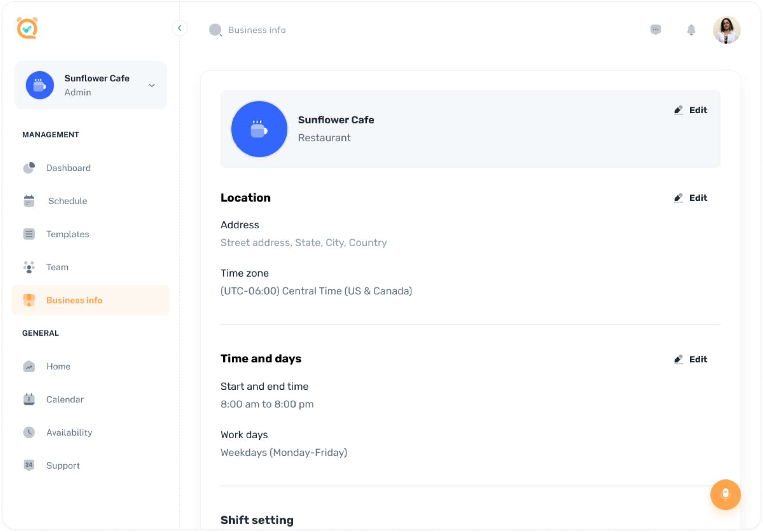Click the Dashboard pie chart icon
Screen dimensions: 763x532
(29, 168)
